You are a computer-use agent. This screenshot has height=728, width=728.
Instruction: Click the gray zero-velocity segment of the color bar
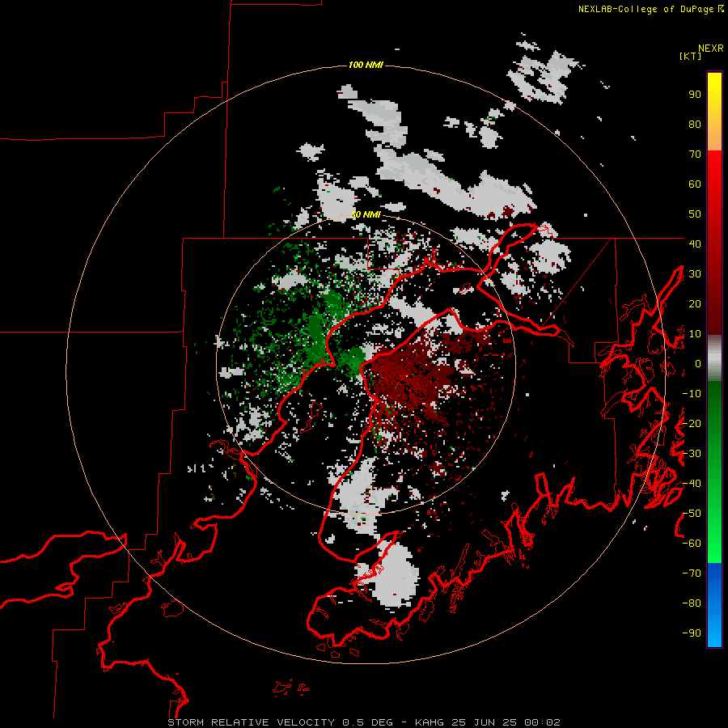pyautogui.click(x=714, y=358)
